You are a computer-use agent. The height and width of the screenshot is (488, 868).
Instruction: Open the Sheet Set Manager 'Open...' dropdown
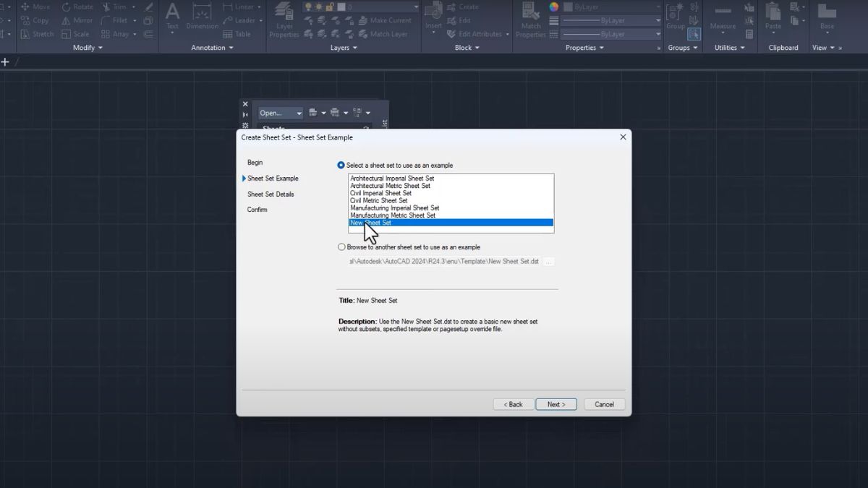(281, 113)
